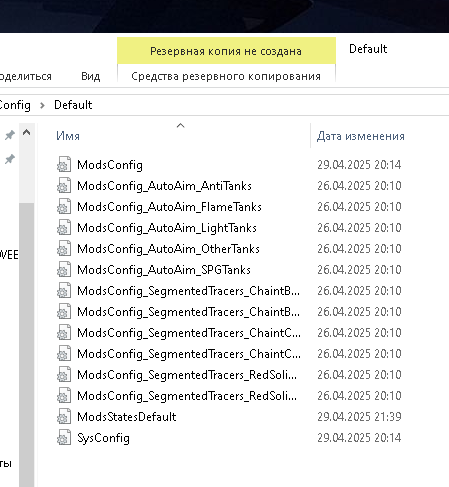
Task: Select the ModsConfig file name
Action: point(110,165)
